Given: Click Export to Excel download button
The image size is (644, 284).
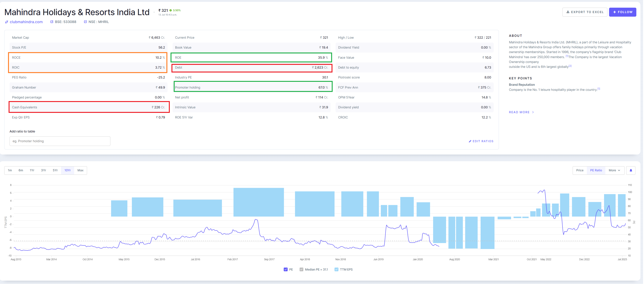Looking at the screenshot, I should (x=584, y=12).
